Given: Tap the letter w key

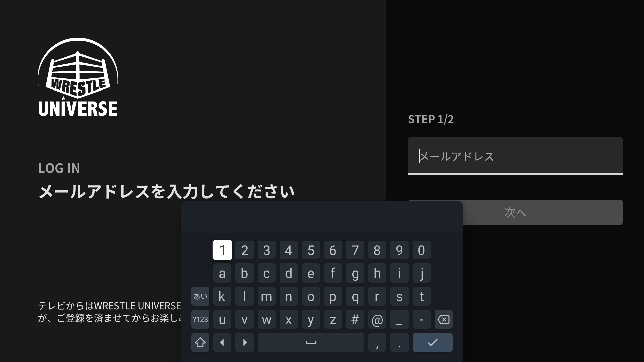Looking at the screenshot, I should coord(266,319).
